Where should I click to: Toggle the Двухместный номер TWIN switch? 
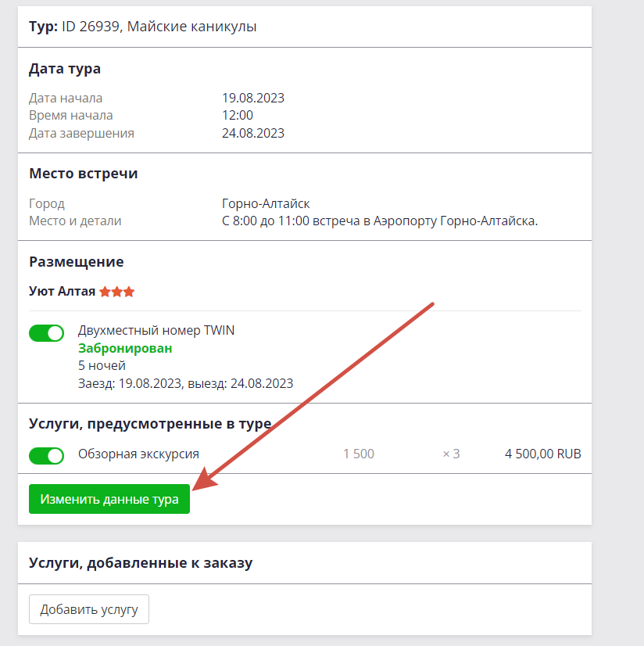pyautogui.click(x=47, y=333)
